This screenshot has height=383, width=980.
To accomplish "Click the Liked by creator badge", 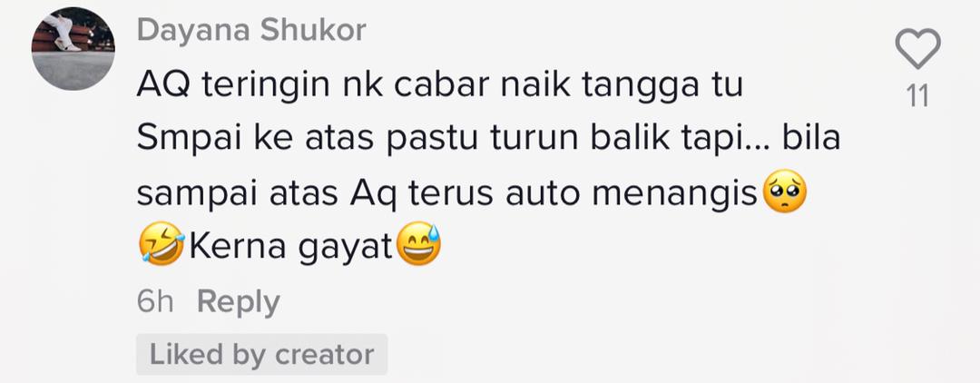I will coord(262,354).
